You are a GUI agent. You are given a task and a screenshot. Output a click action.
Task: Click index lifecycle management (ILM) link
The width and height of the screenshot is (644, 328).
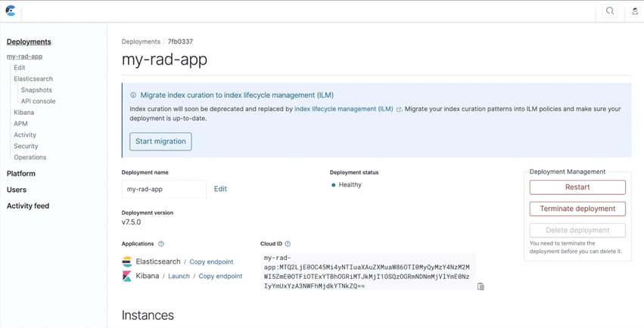344,109
